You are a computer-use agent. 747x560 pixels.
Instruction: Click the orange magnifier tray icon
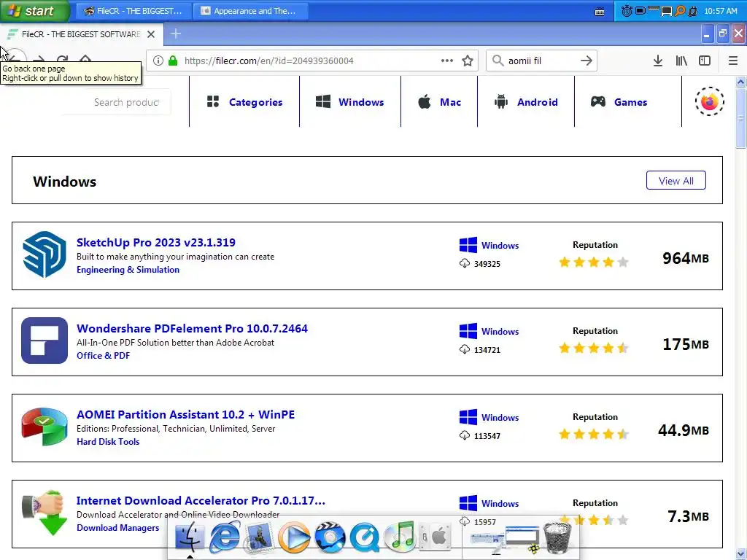point(680,10)
